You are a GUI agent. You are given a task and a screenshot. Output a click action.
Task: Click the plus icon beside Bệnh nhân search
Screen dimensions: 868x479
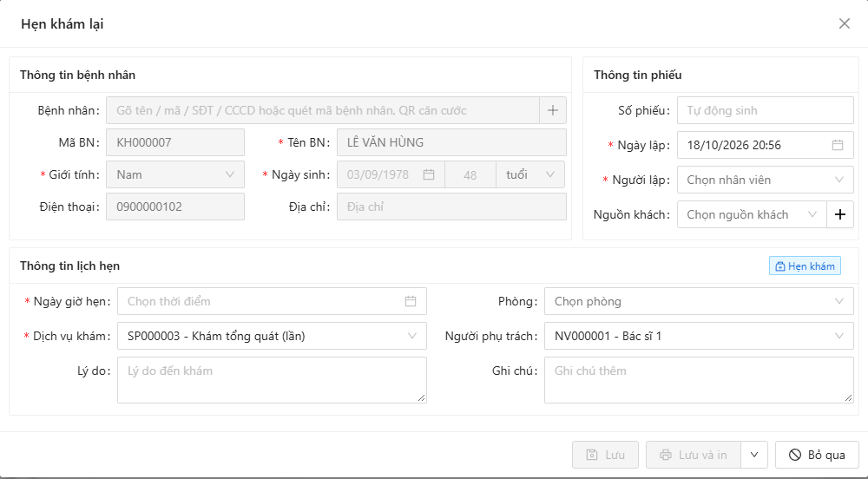[x=552, y=110]
